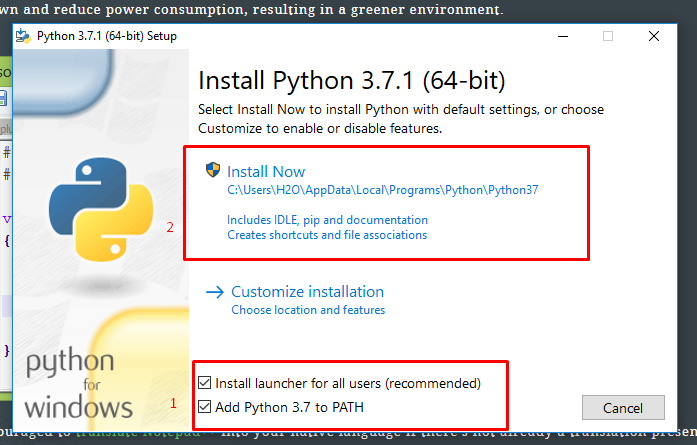Screen dimensions: 697x445
Task: Open Customize installation option
Action: pyautogui.click(x=307, y=292)
